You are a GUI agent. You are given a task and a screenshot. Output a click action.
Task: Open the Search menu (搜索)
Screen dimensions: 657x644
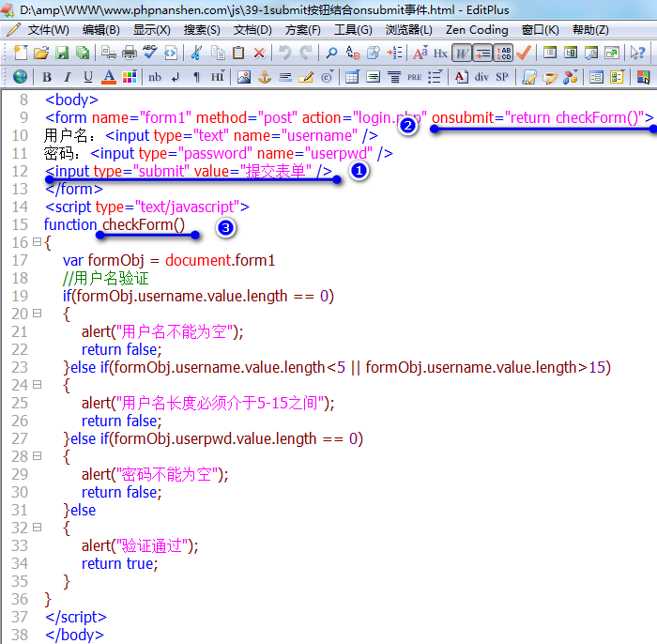(x=202, y=30)
